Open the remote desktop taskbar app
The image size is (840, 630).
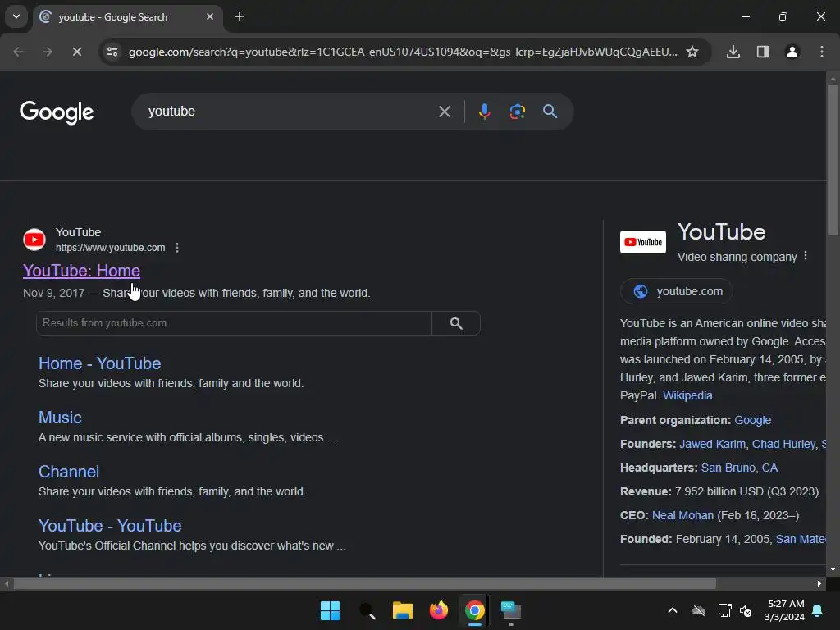(x=510, y=610)
